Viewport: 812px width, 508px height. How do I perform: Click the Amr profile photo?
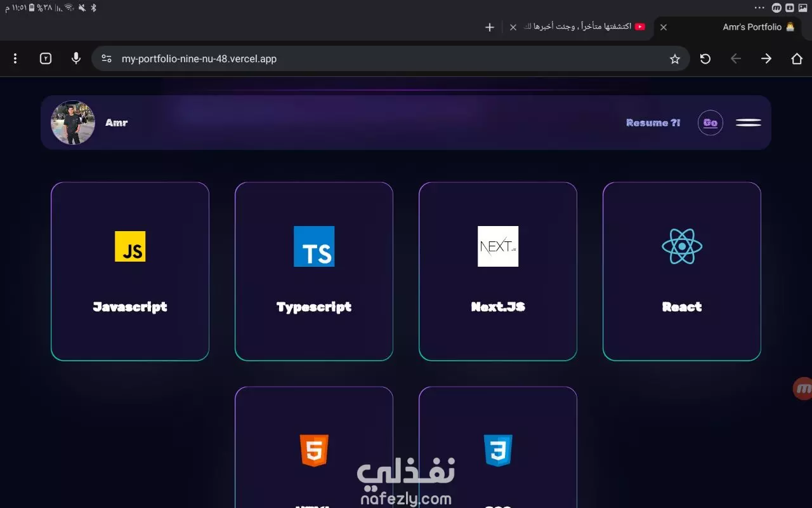(73, 123)
